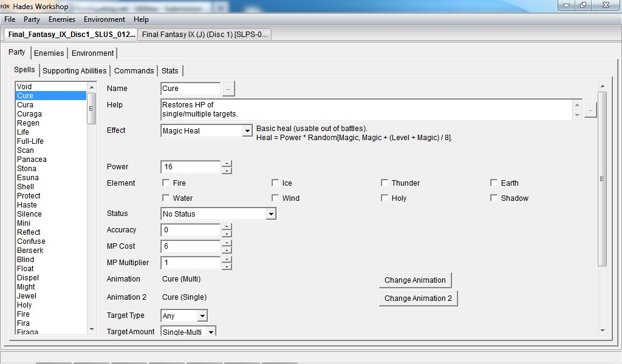Increase Power value with up spinner arrow

[x=227, y=163]
